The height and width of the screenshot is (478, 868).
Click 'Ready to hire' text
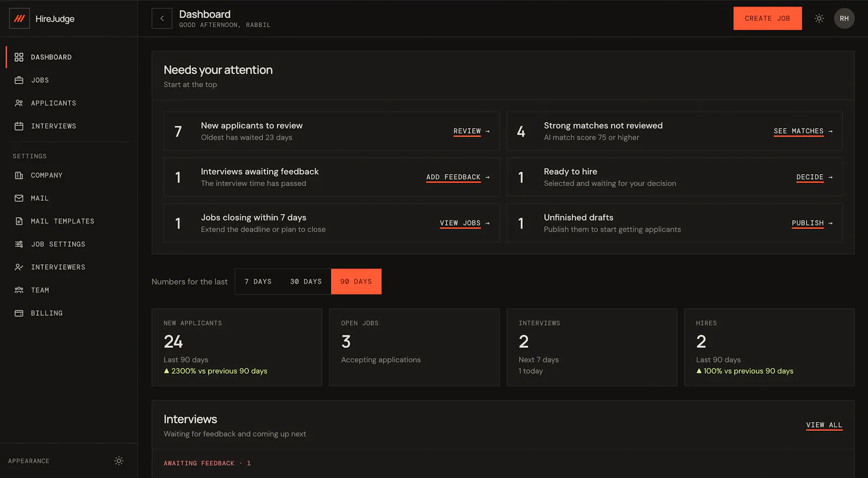tap(570, 171)
